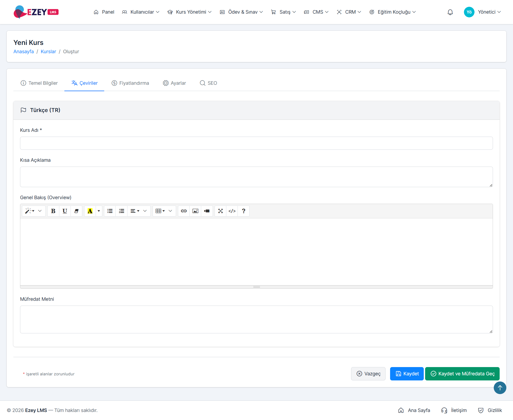The height and width of the screenshot is (420, 513).
Task: Click the scroll-to-top arrow button
Action: 500,388
